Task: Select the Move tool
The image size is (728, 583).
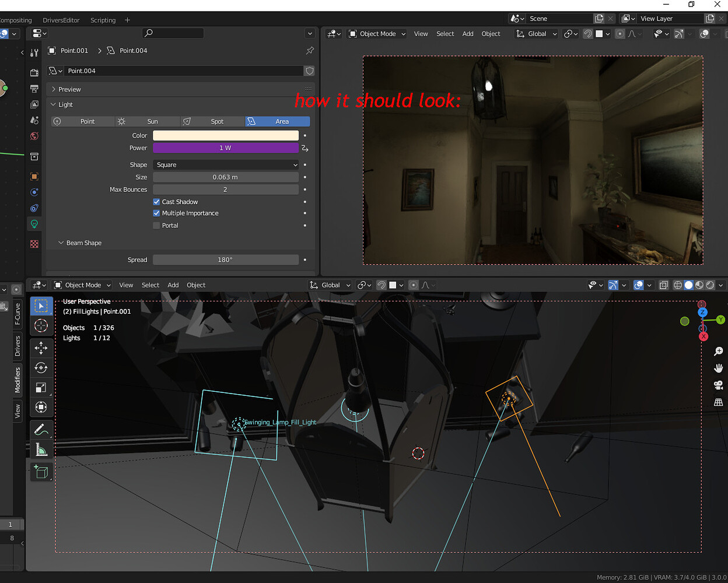Action: point(41,349)
